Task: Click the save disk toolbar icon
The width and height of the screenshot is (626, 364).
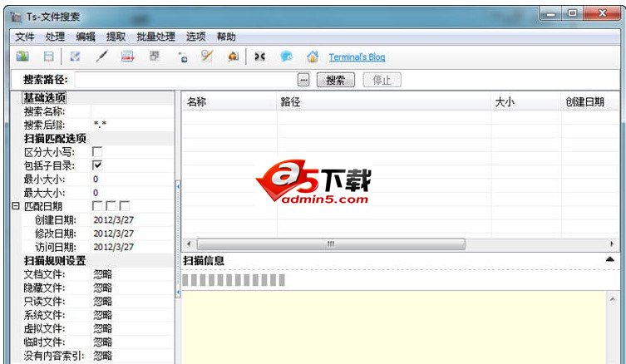Action: tap(48, 57)
